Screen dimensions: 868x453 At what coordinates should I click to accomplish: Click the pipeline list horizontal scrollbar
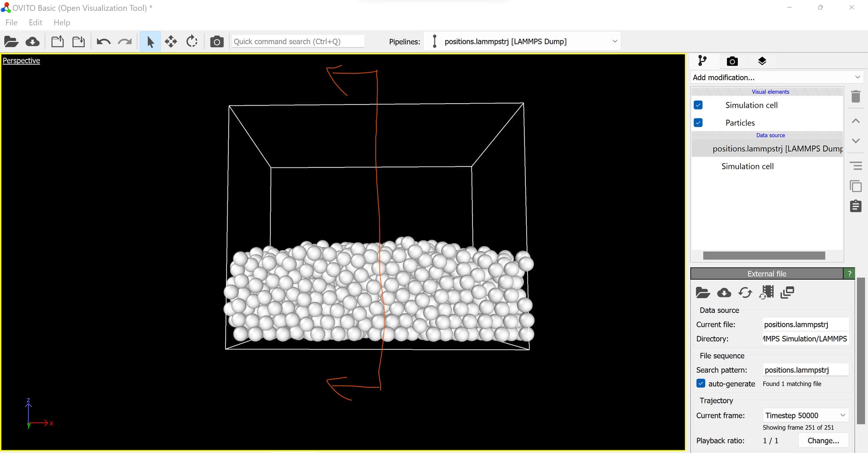[764, 256]
